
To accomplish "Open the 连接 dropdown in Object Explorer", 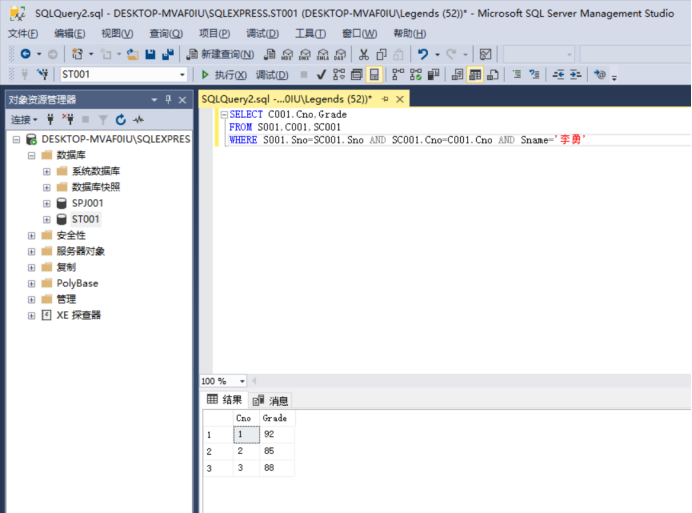I will (x=24, y=120).
